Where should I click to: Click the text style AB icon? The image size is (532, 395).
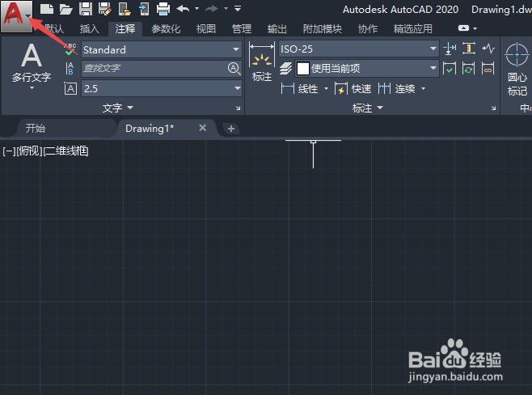[70, 68]
